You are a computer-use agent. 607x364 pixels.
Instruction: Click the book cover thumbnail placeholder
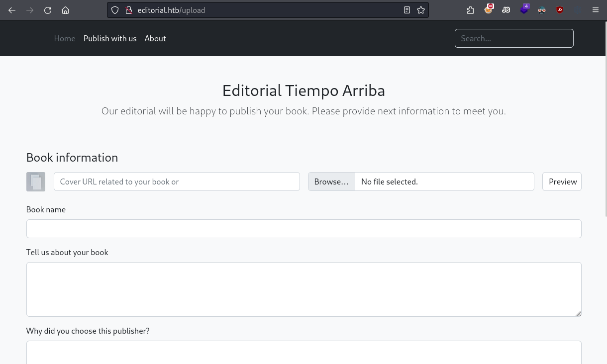pos(36,182)
